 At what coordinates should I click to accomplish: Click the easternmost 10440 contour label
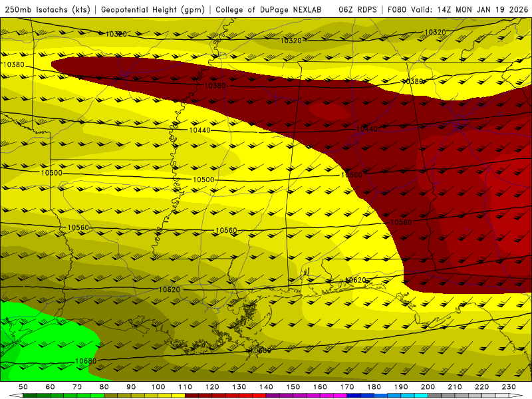point(367,129)
